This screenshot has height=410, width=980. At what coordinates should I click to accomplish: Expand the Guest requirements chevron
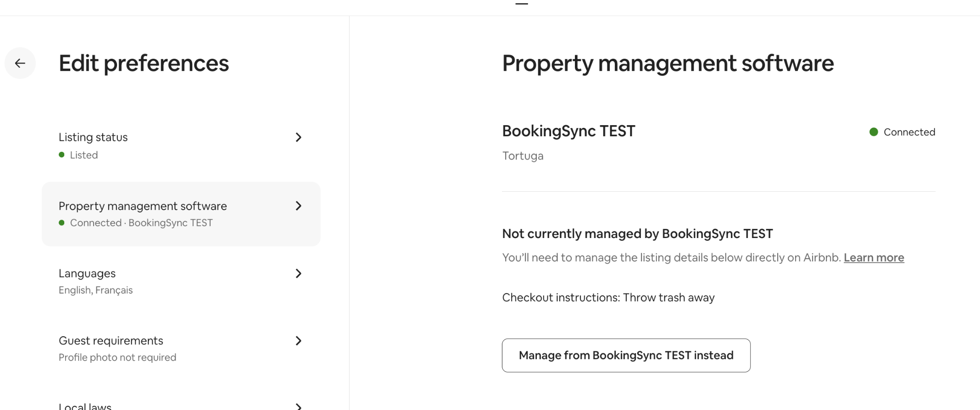coord(298,341)
